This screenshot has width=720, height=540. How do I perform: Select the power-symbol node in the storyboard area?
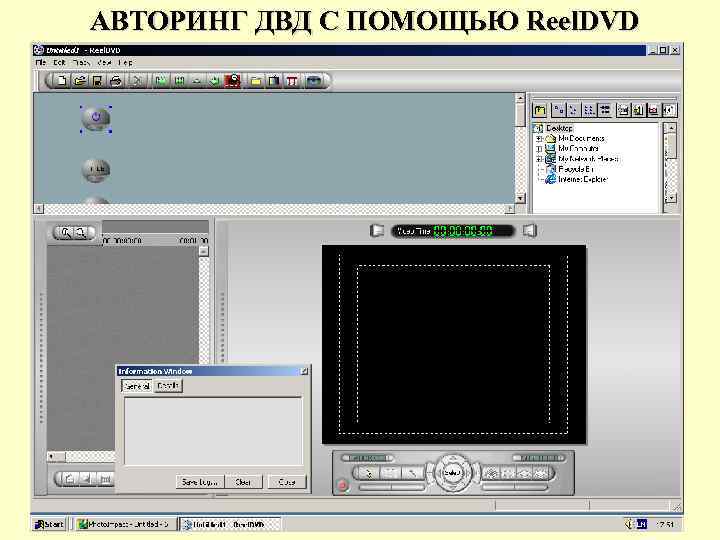coord(96,118)
